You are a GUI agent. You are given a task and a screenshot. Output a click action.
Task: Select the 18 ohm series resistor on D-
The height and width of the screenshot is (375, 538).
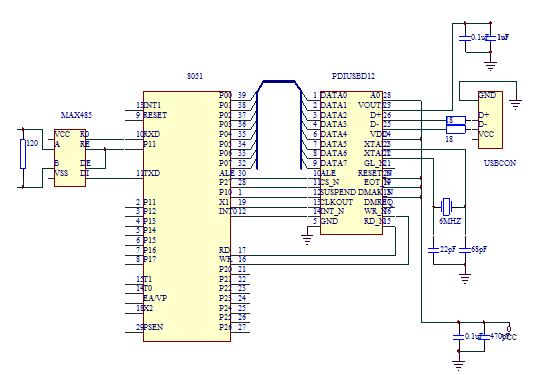456,129
